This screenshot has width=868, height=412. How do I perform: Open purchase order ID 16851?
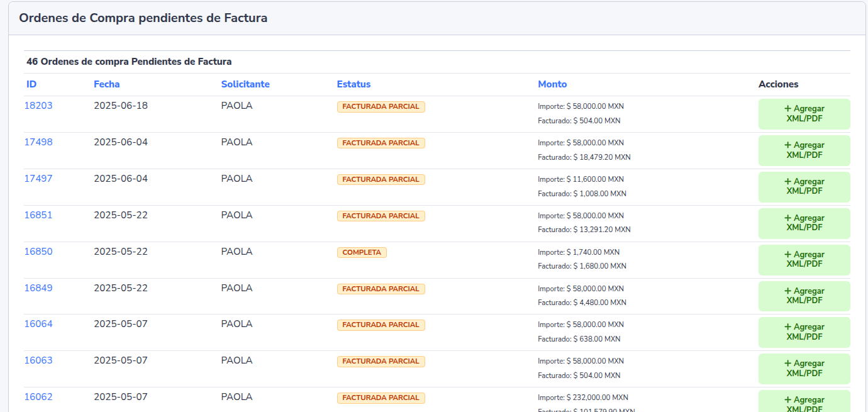[x=38, y=215]
